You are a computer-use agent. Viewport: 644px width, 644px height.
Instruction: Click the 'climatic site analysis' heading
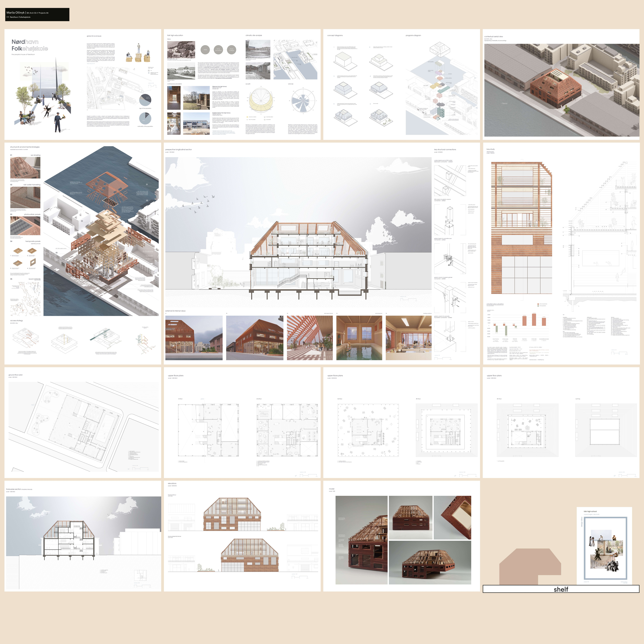point(254,35)
